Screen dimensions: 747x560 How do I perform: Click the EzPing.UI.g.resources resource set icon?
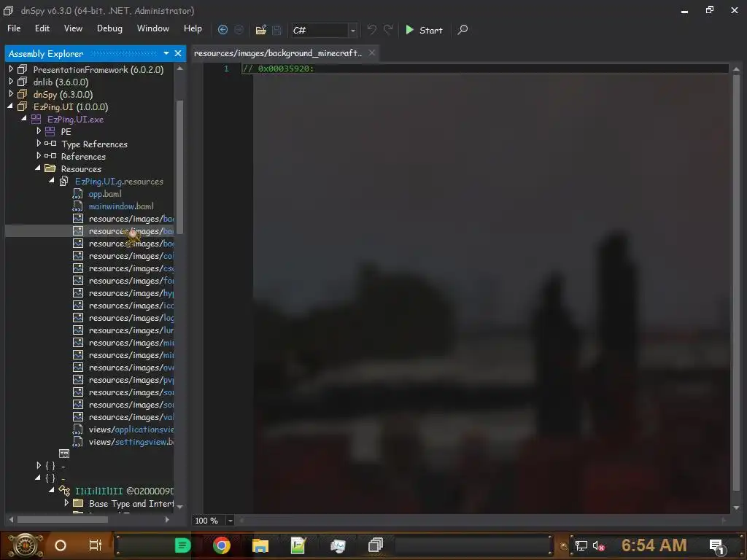tap(64, 182)
